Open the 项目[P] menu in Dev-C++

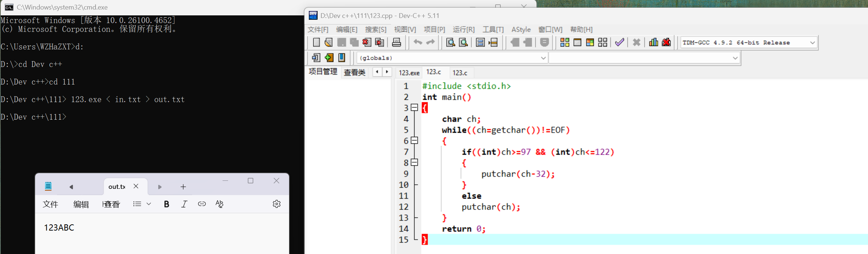tap(435, 30)
